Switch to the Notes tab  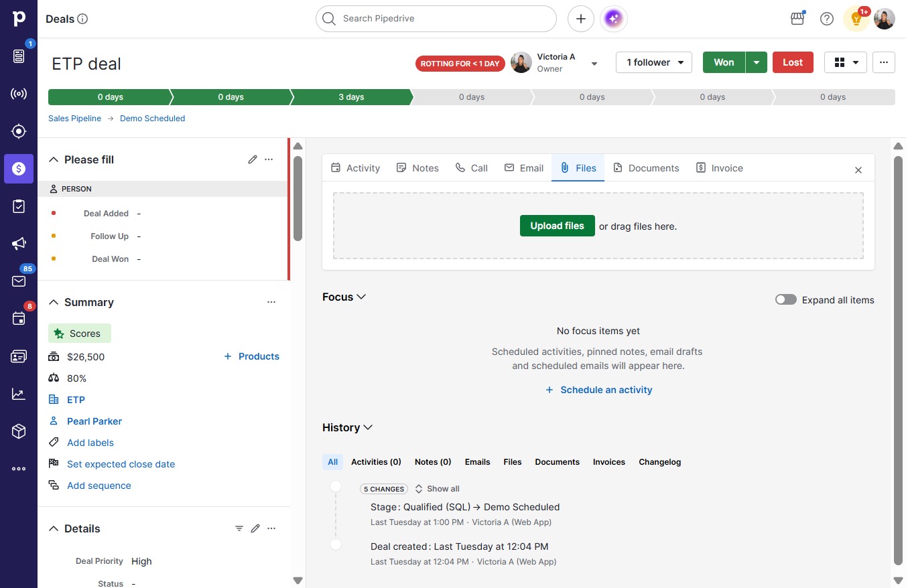(x=417, y=168)
